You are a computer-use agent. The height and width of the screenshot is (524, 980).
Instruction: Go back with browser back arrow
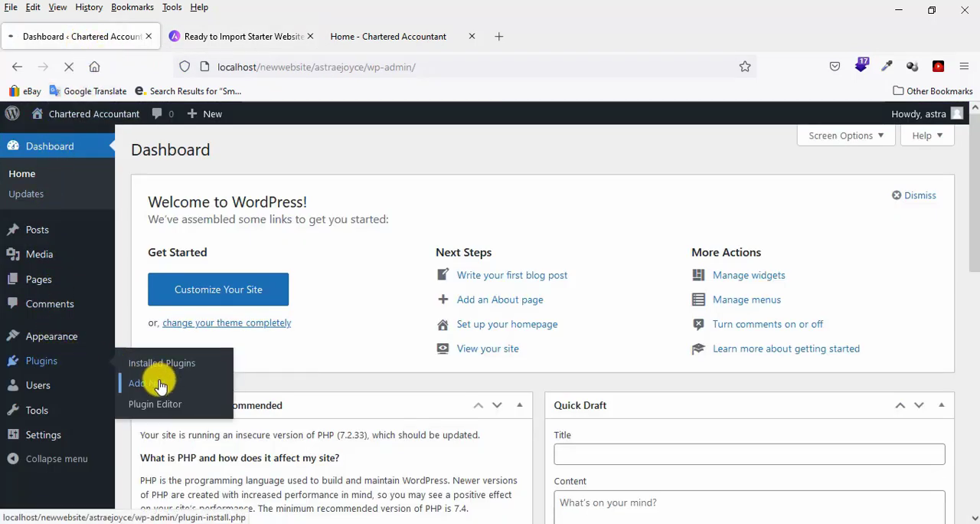[17, 67]
